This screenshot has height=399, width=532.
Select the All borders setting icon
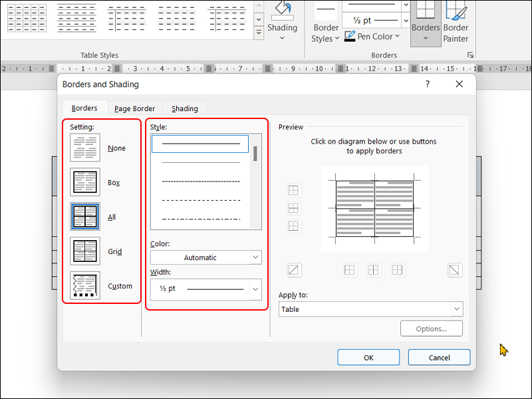85,217
